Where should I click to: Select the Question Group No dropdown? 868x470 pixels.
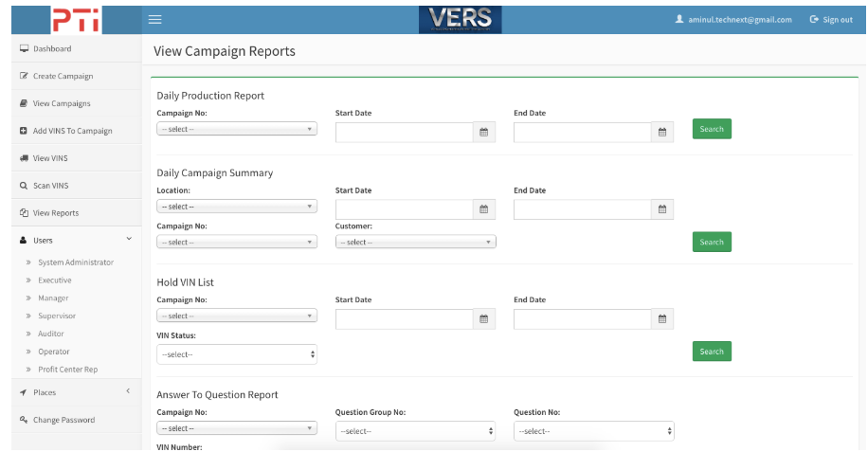pyautogui.click(x=415, y=431)
